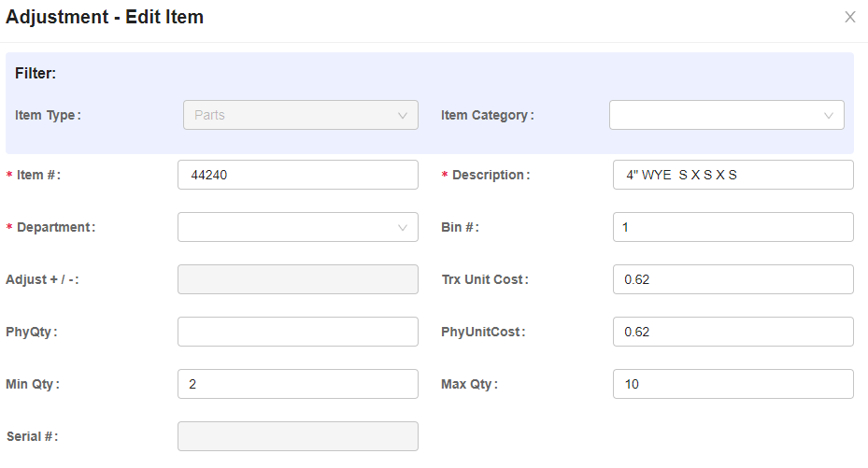Select the PhyUnitCost input field
This screenshot has width=868, height=468.
tap(733, 332)
